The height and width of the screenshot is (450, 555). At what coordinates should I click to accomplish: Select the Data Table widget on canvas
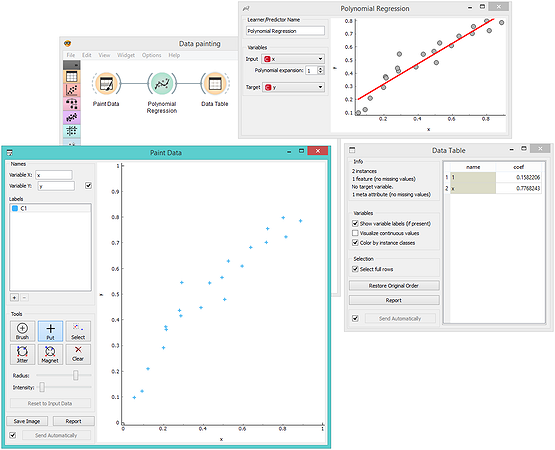click(215, 84)
